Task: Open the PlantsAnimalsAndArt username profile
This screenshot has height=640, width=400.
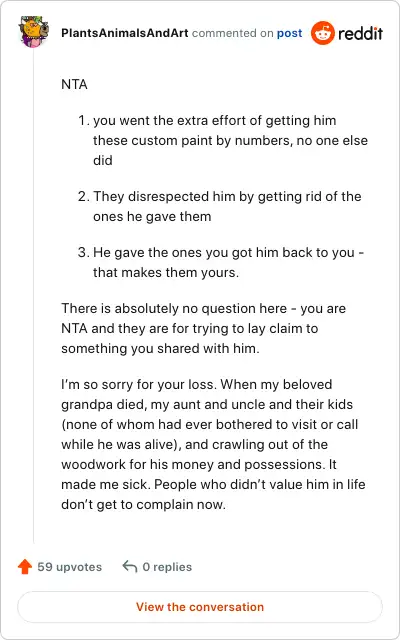Action: (124, 33)
